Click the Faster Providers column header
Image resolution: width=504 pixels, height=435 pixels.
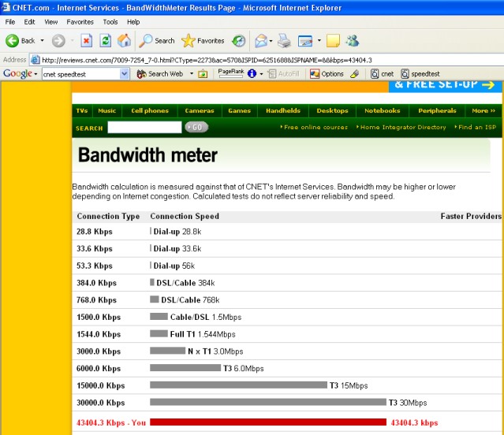pos(471,216)
